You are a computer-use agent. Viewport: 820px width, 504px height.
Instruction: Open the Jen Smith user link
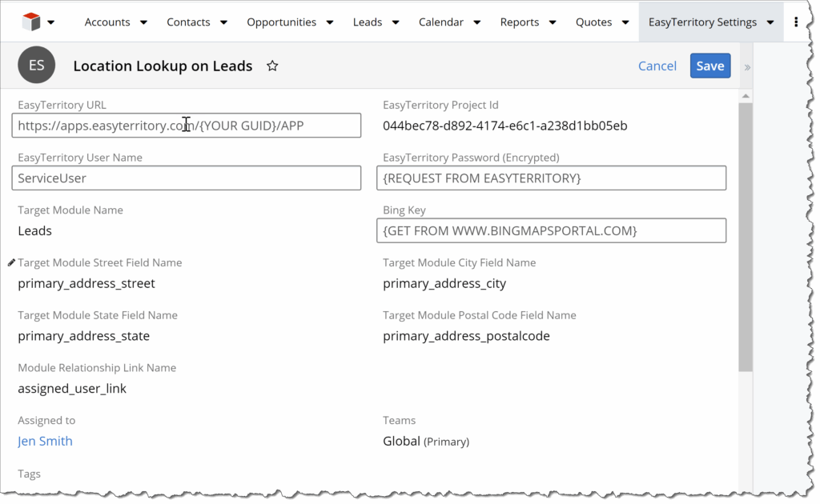click(45, 441)
